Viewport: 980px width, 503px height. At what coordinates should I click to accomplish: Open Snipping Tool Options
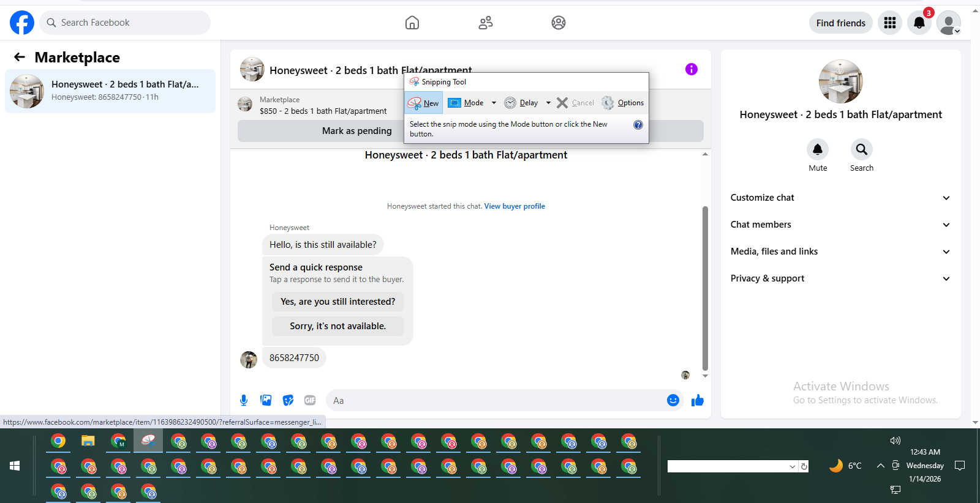point(623,103)
